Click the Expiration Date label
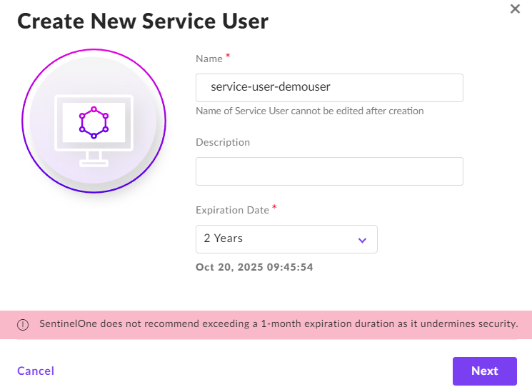This screenshot has width=532, height=392. 232,210
